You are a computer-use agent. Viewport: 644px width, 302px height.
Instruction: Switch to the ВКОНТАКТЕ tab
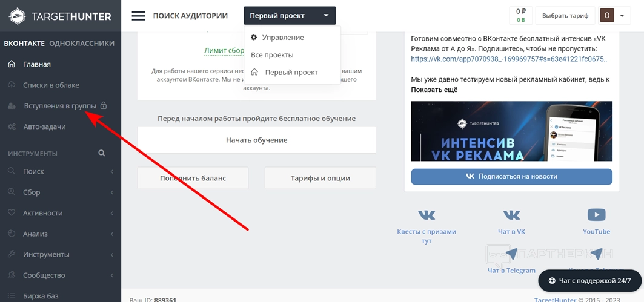24,43
